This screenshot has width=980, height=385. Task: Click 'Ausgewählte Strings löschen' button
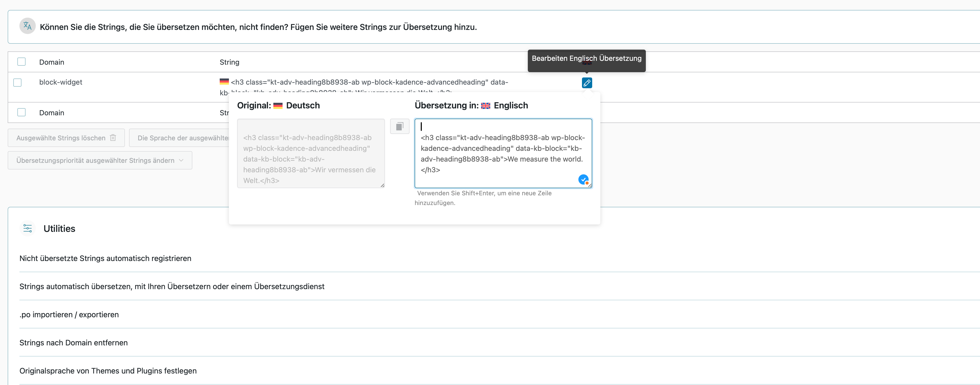66,138
